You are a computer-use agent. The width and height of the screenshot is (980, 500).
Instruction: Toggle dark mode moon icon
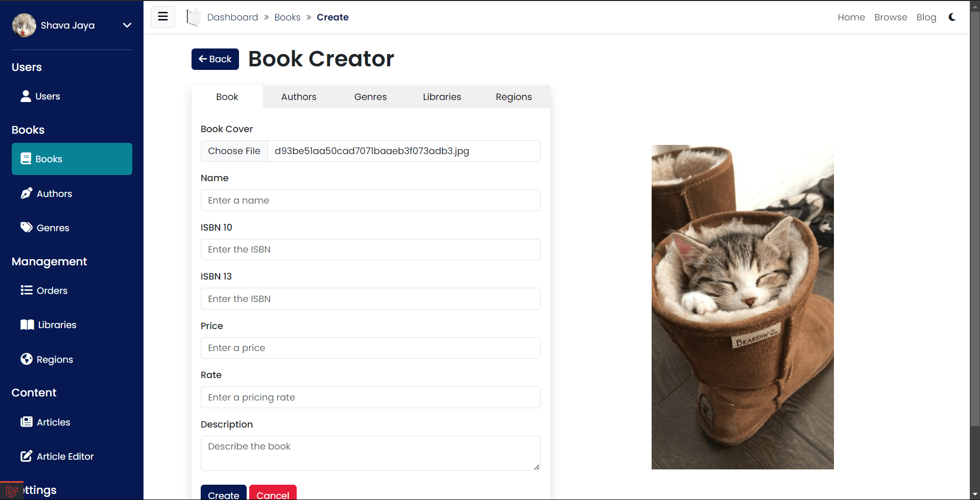[x=952, y=17]
